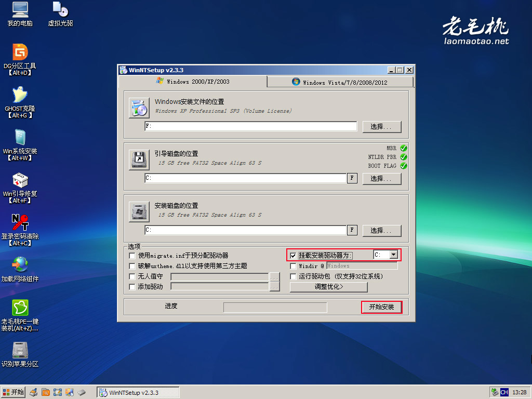The width and height of the screenshot is (532, 399).
Task: Click fourth quick launch taskbar icon
Action: tap(70, 393)
